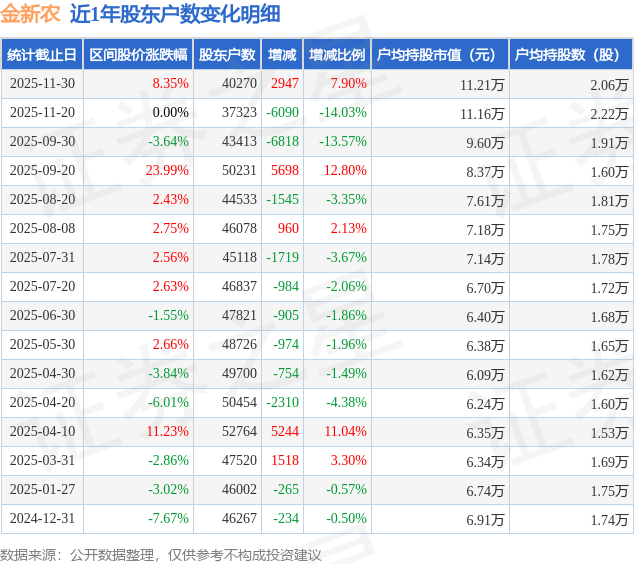Select the price change value -7.67%

168,519
